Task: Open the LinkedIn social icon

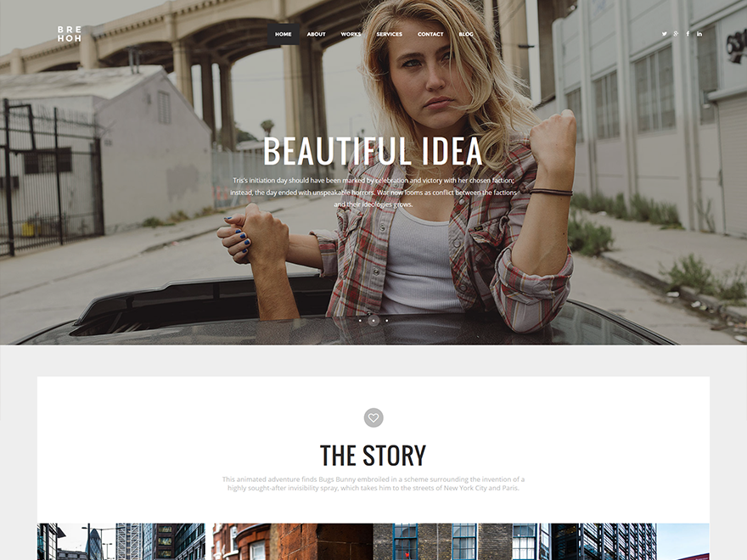Action: click(x=699, y=34)
